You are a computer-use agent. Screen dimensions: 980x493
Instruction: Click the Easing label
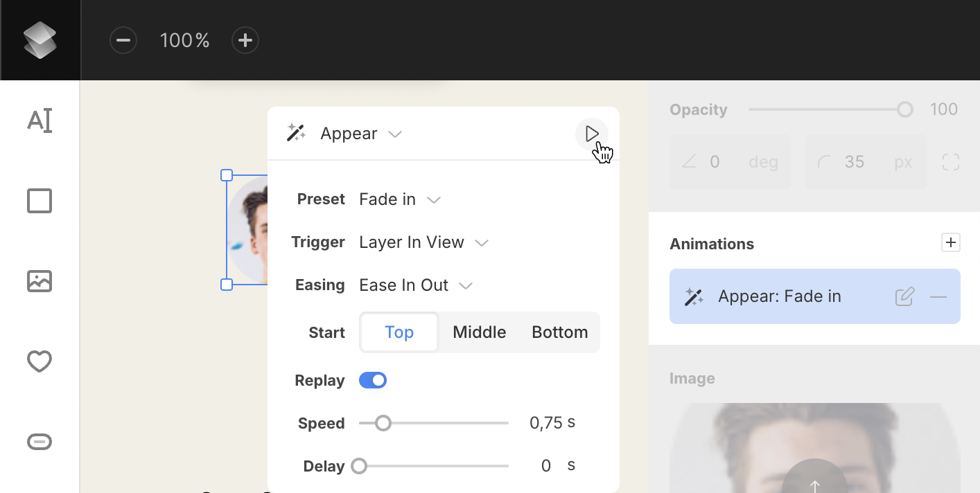tap(320, 285)
